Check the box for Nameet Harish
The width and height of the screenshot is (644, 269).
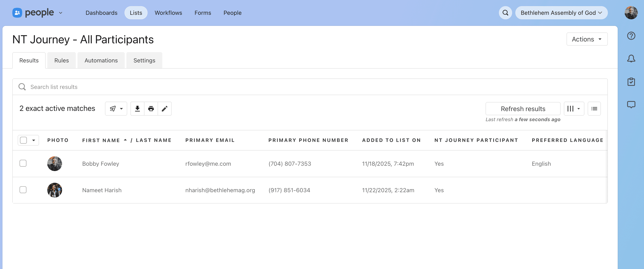(23, 190)
